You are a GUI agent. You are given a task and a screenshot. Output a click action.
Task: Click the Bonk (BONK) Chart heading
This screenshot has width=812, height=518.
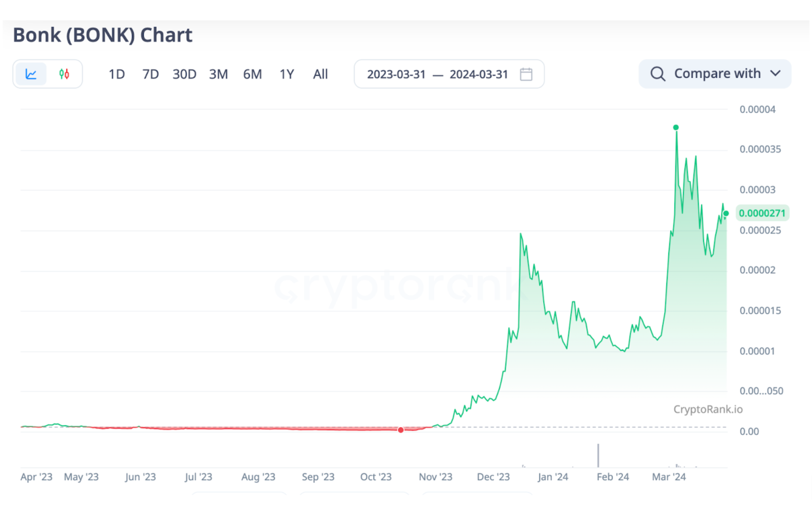pos(103,35)
